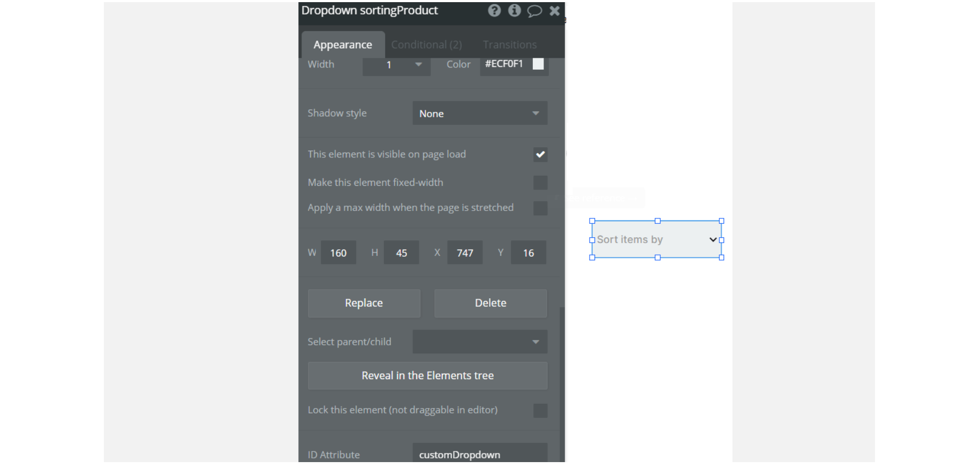The height and width of the screenshot is (468, 980).
Task: Close the Dropdown sortingProduct panel
Action: click(554, 11)
